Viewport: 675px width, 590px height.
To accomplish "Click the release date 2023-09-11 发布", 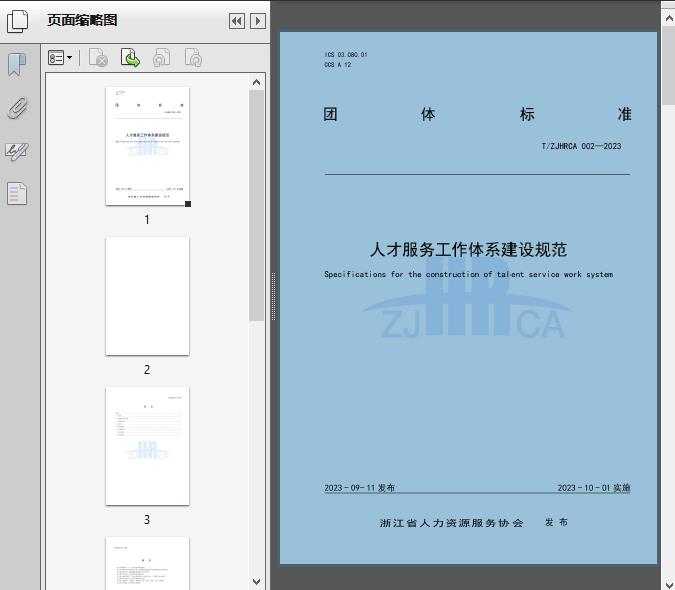I will (x=359, y=488).
